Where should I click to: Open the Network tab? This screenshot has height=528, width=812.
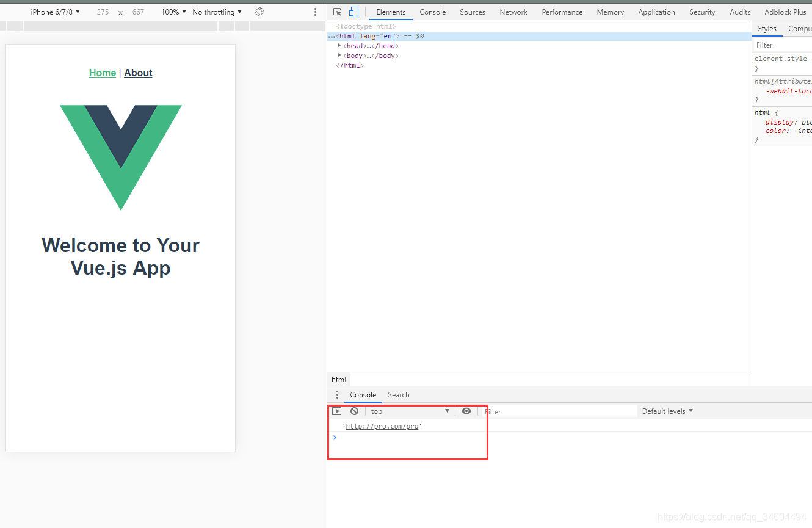pyautogui.click(x=513, y=12)
